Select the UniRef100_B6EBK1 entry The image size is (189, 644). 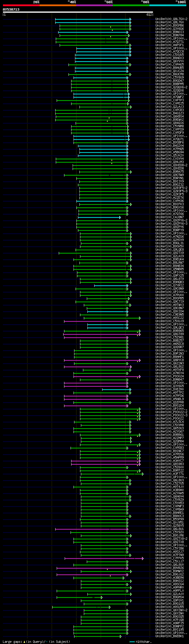click(x=170, y=636)
